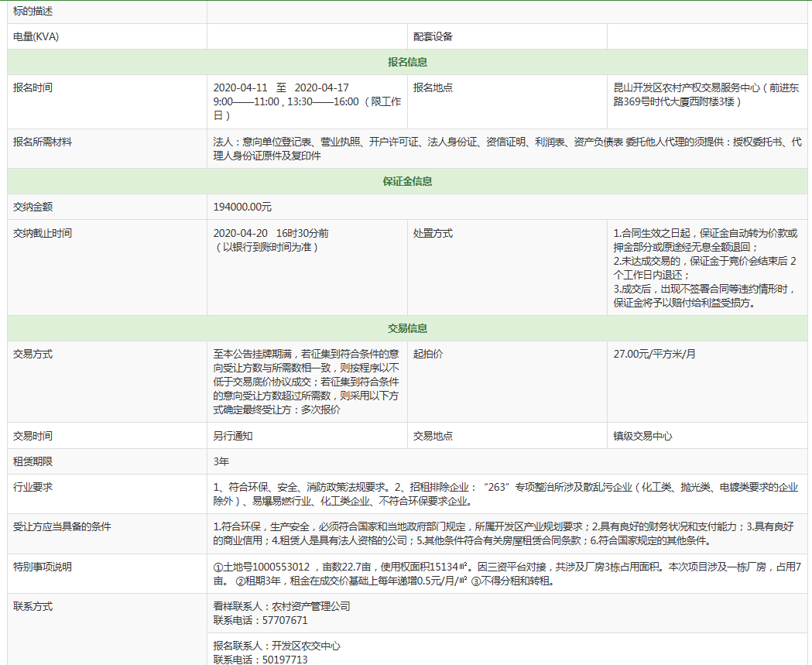Click the 报名信息 section header
Screen dimensions: 812x665
(407, 62)
